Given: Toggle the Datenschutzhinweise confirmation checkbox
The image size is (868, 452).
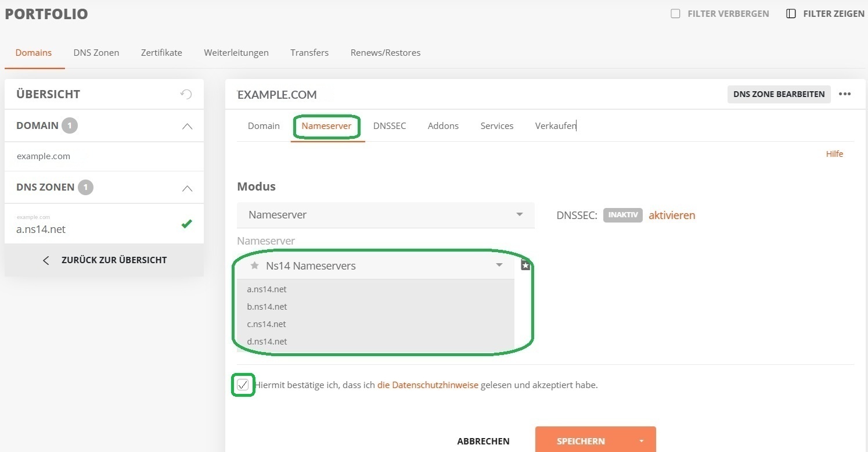Looking at the screenshot, I should [243, 385].
